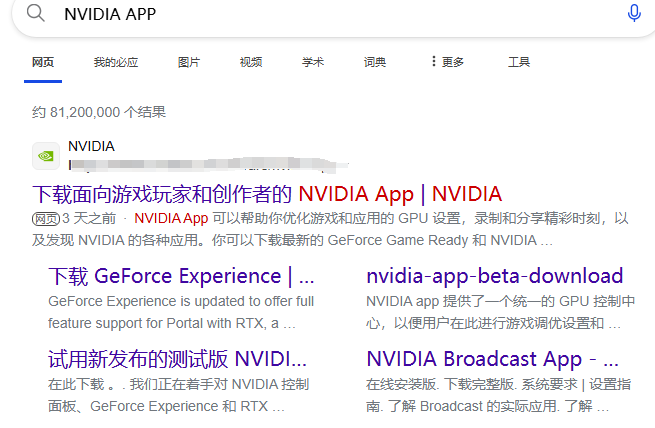Open the 工具 options
655x428 pixels.
[519, 62]
